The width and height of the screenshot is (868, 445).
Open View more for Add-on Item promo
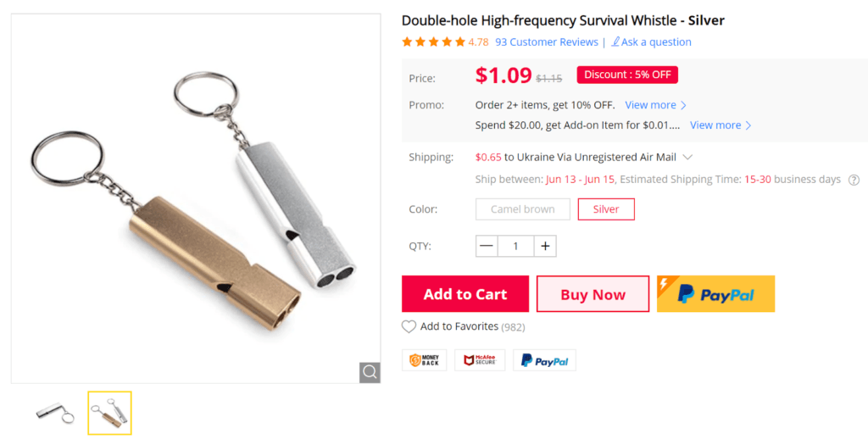point(721,125)
